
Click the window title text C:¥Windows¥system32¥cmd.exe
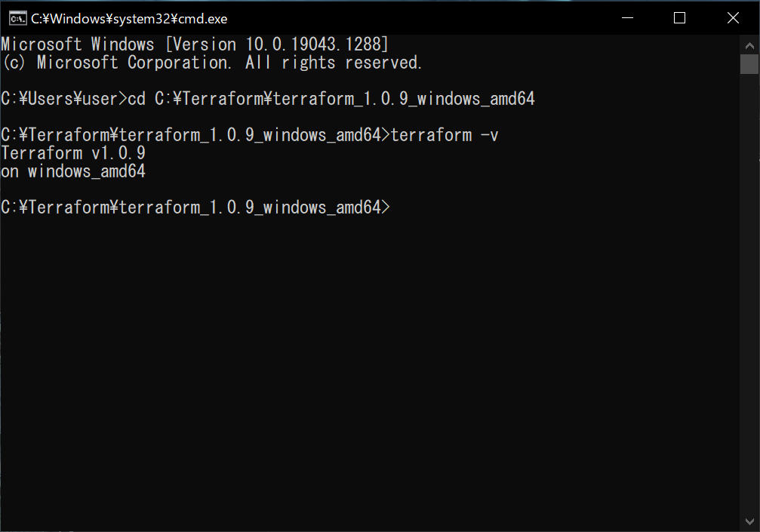pyautogui.click(x=129, y=19)
